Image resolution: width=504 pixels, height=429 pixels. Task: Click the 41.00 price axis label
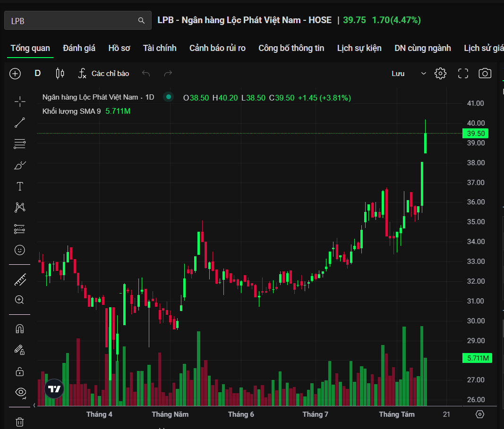pyautogui.click(x=475, y=103)
